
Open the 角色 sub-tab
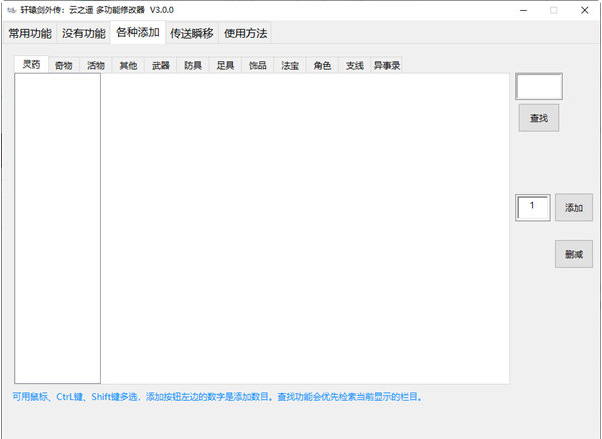tap(322, 65)
